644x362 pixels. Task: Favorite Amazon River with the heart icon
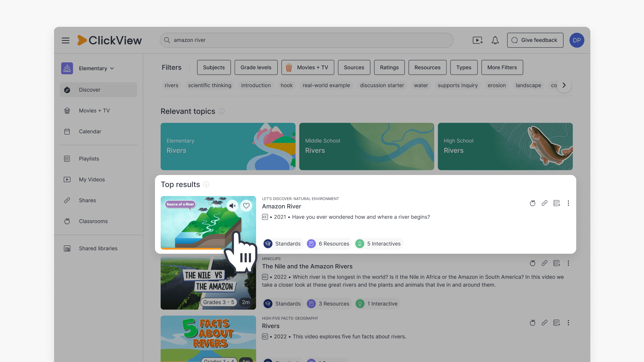[x=246, y=205]
